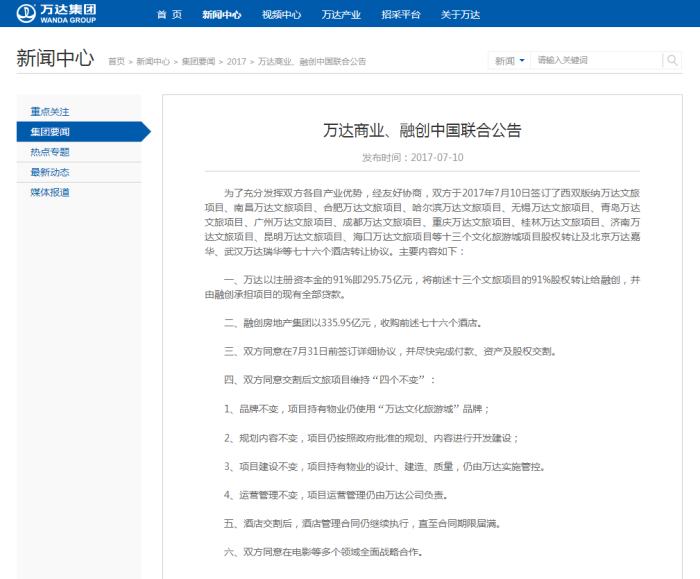Click clause six about 电影 cooperation
Viewport: 700px width, 579px height.
(323, 552)
